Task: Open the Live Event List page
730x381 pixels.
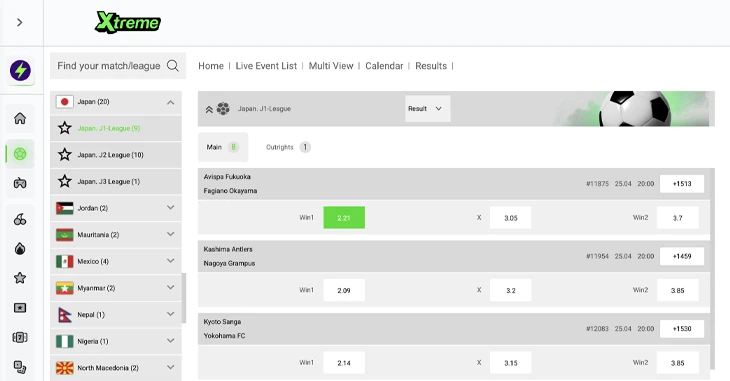Action: pyautogui.click(x=266, y=66)
